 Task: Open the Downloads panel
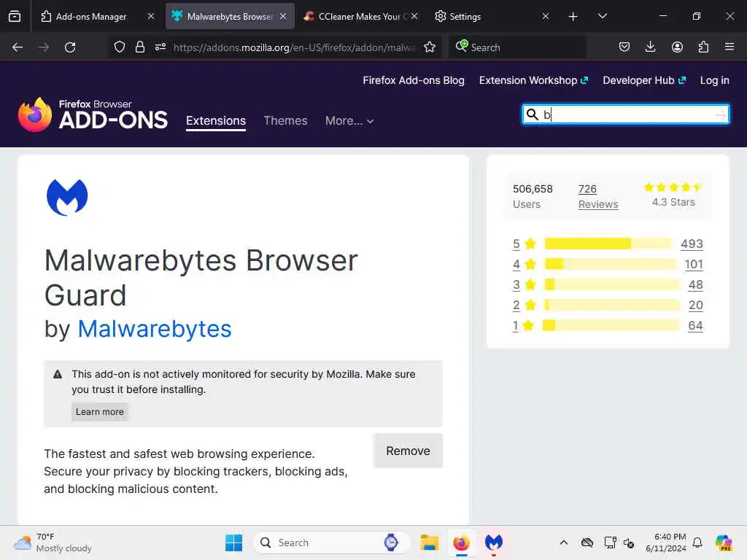[650, 47]
